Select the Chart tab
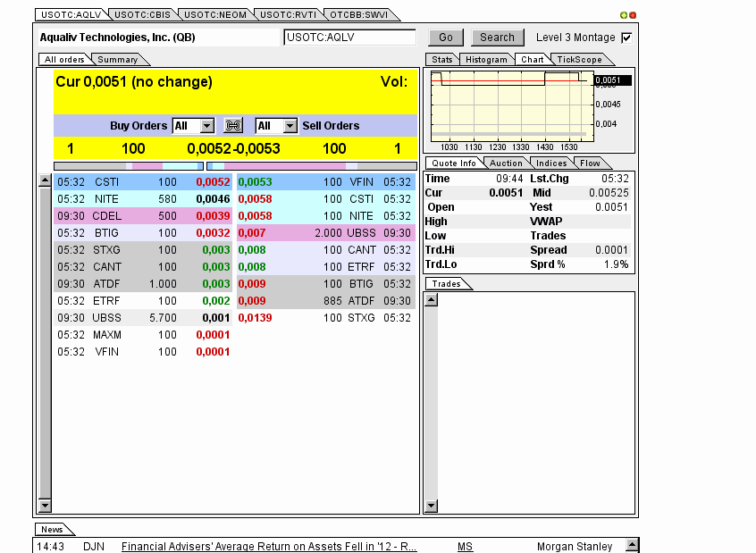Image resolution: width=756 pixels, height=553 pixels. coord(533,60)
